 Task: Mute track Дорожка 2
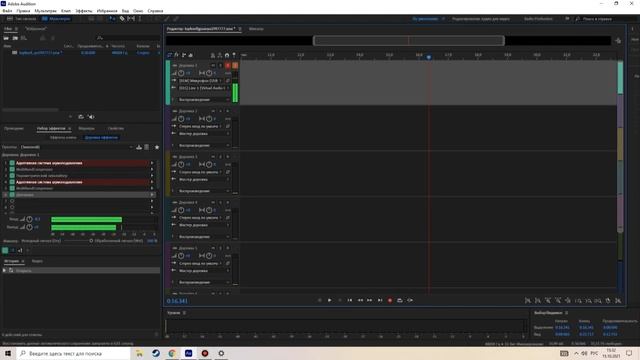(x=213, y=111)
